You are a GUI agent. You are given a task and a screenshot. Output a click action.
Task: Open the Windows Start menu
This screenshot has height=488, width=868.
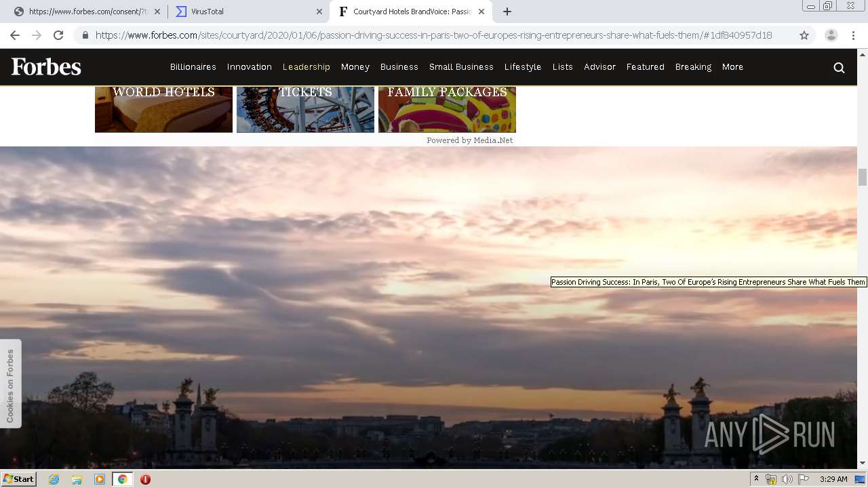(19, 479)
